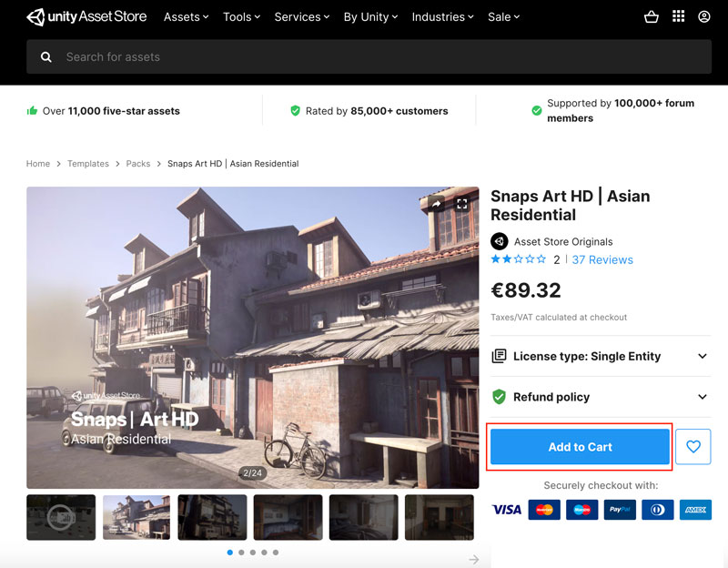
Task: Open the Assets dropdown menu
Action: click(187, 17)
